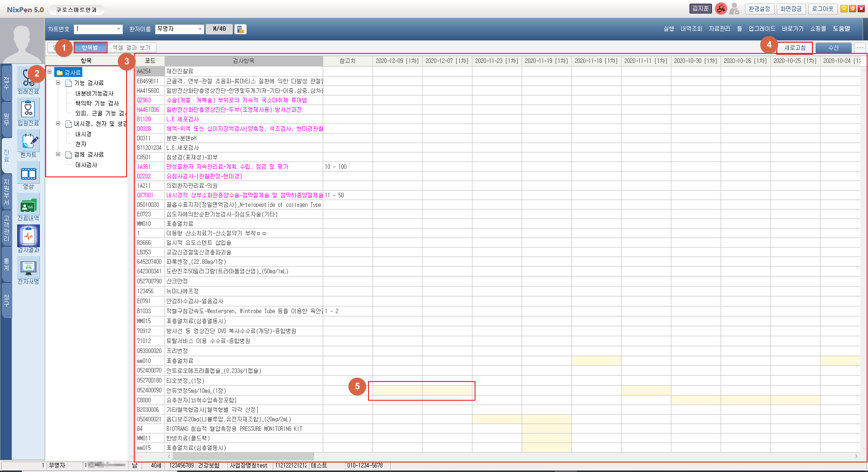The height and width of the screenshot is (472, 868).
Task: Open the 외래진료 outpatient icon
Action: [28, 78]
